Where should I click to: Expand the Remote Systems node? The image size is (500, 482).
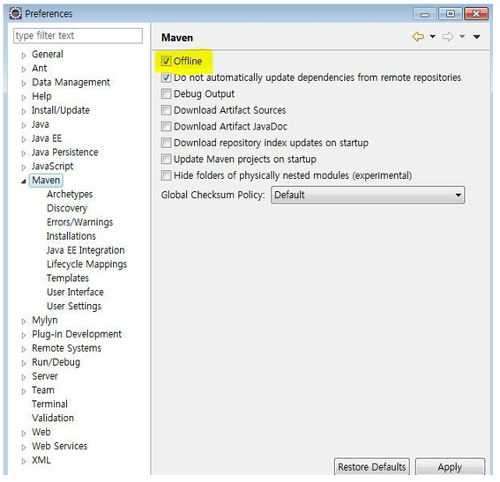24,349
